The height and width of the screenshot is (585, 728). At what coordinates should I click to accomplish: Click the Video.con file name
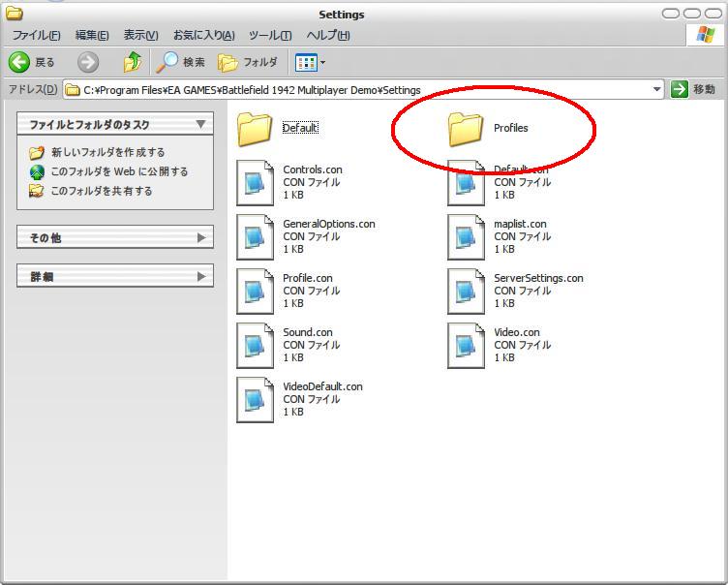click(517, 332)
